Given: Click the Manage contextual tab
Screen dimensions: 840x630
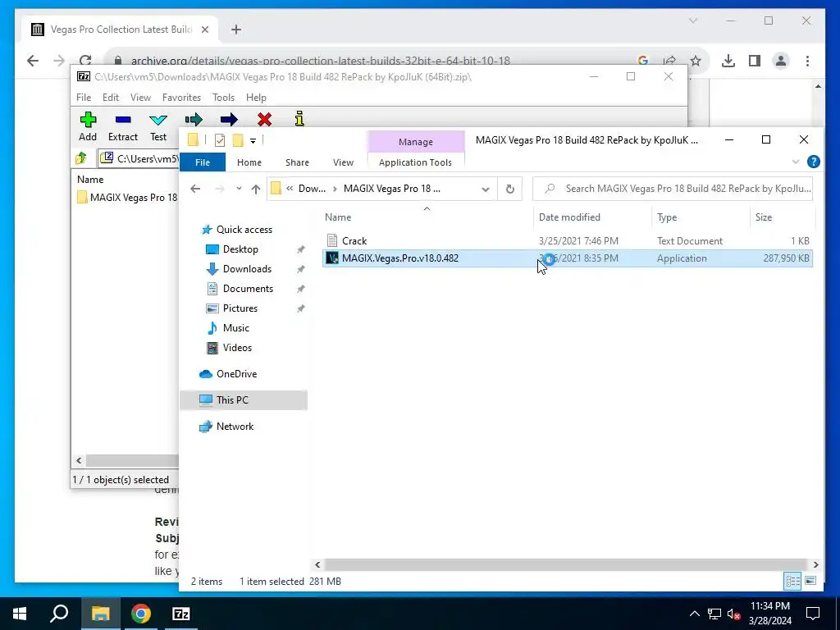Looking at the screenshot, I should click(x=416, y=142).
